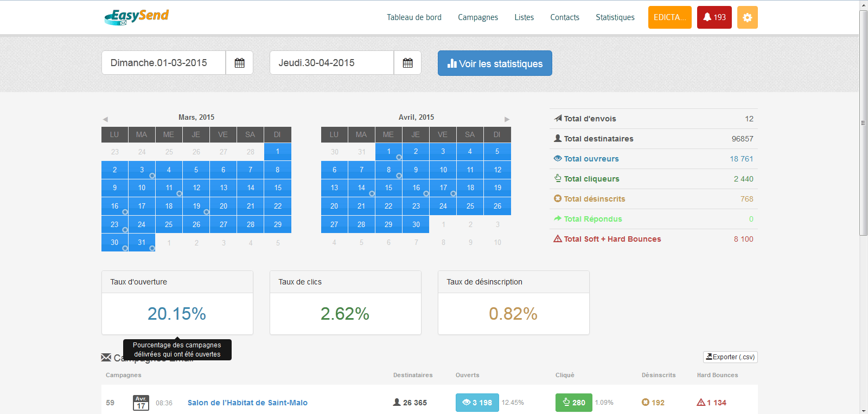
Task: Click the EasySend logo
Action: 137,17
